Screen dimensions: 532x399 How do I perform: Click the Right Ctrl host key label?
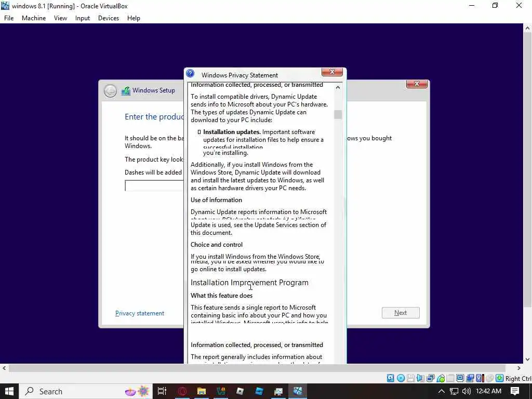(x=518, y=378)
